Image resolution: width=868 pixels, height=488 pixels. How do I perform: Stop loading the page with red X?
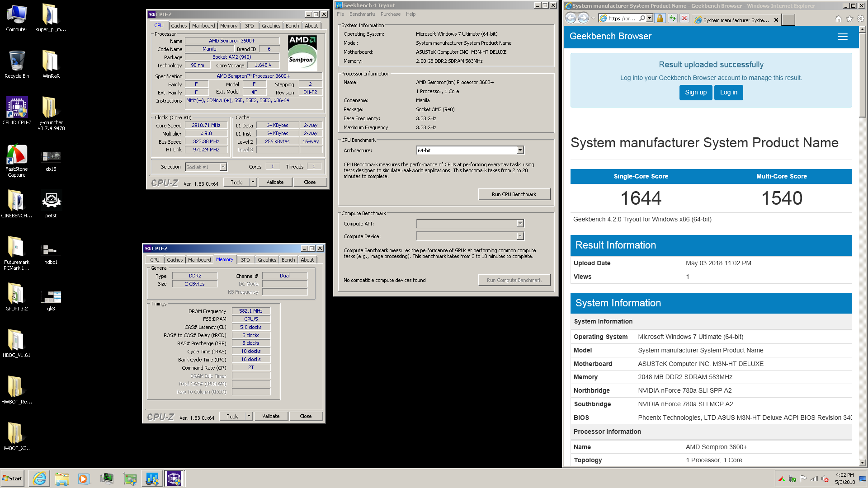coord(684,18)
